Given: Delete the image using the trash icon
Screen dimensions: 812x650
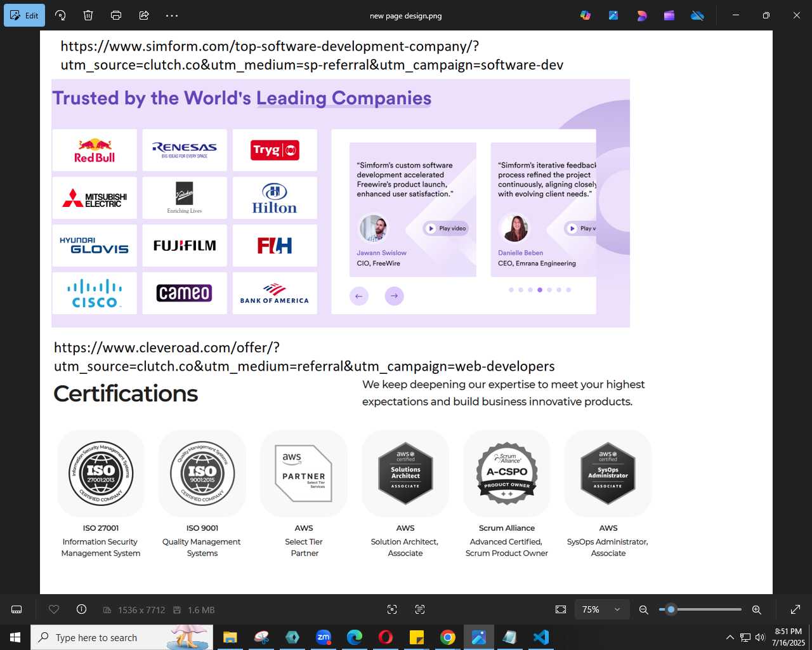Looking at the screenshot, I should tap(88, 15).
